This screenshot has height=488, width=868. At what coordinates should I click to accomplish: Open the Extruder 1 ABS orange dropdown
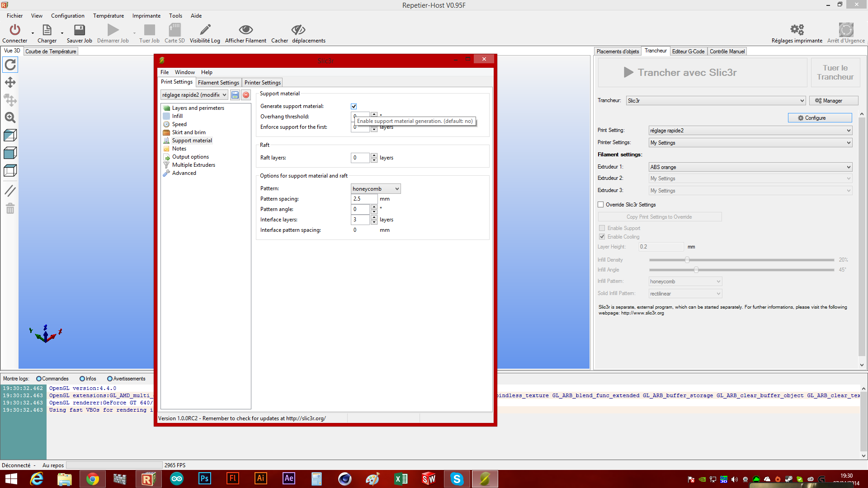750,167
